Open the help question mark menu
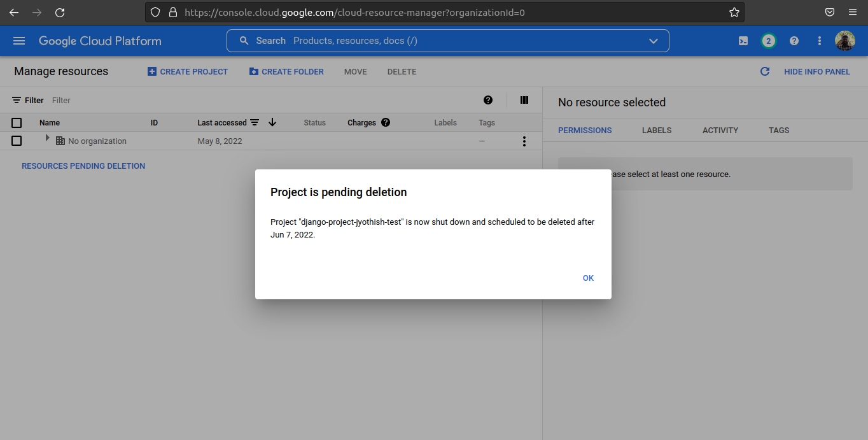 [x=794, y=41]
